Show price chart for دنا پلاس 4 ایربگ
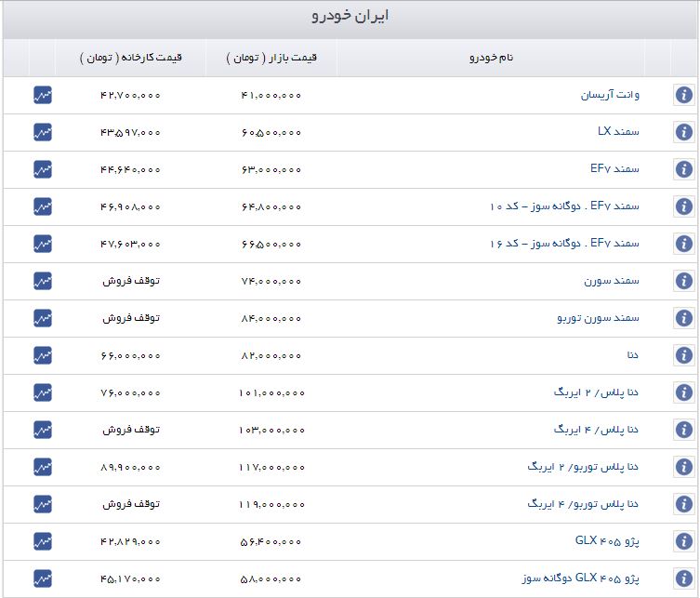Screen dimensions: 700x598 (x=43, y=430)
